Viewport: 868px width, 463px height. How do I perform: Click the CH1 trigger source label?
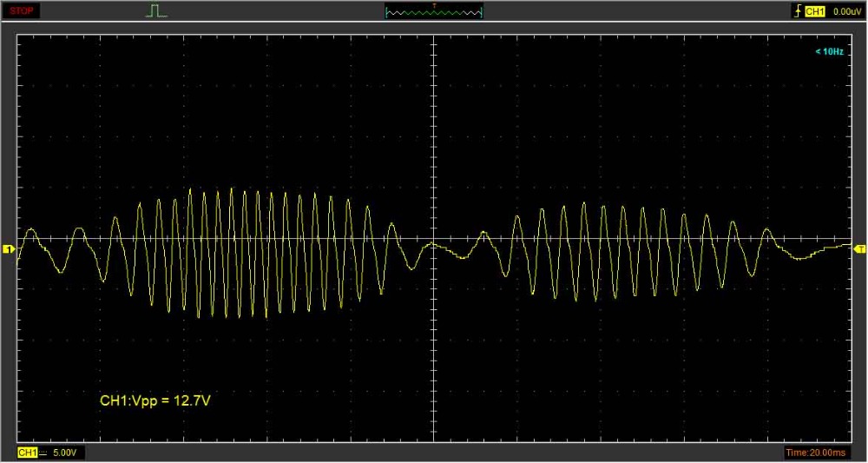pos(814,11)
